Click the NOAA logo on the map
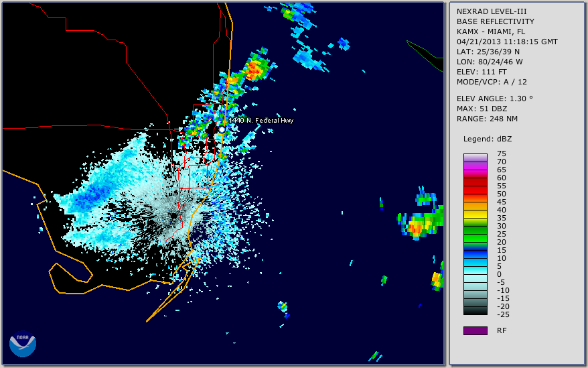 [x=23, y=344]
